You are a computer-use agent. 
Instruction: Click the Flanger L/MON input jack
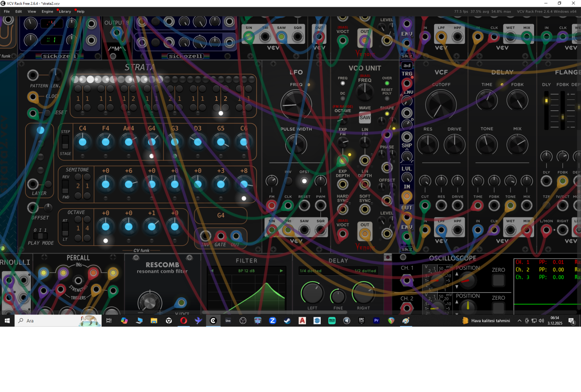coord(546,230)
